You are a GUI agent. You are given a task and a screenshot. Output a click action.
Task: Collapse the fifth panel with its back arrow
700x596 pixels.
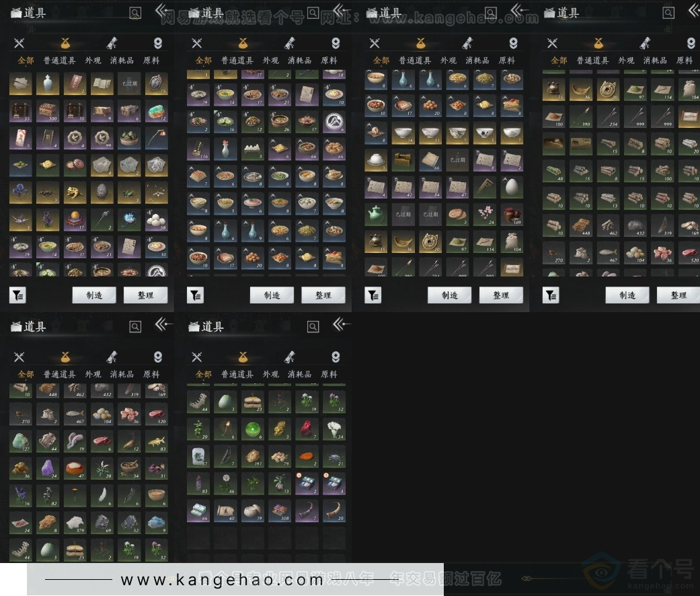pos(163,324)
